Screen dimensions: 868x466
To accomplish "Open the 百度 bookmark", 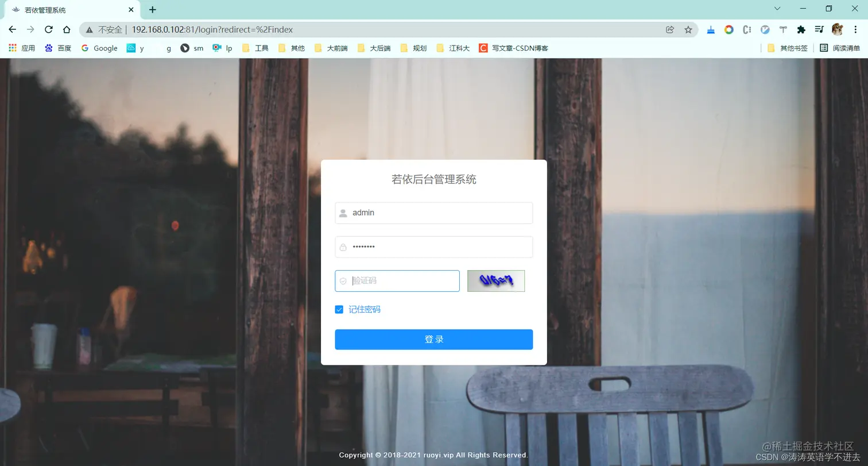I will pyautogui.click(x=58, y=48).
